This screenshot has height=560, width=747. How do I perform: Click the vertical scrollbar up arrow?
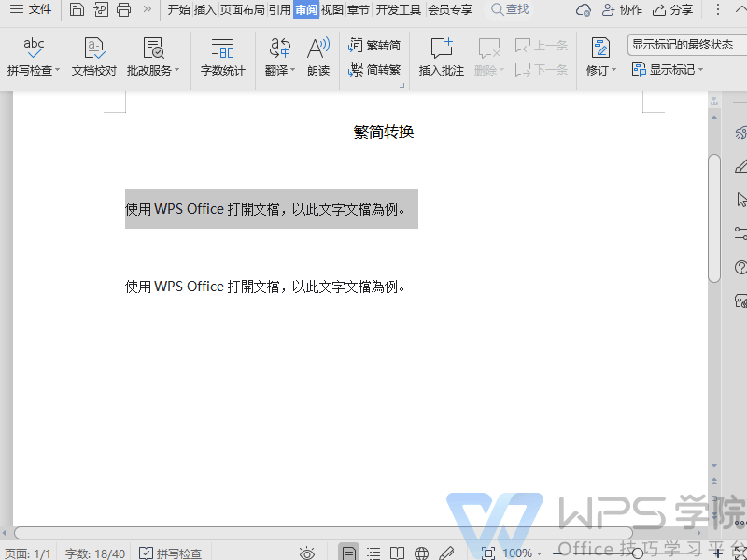tap(714, 117)
